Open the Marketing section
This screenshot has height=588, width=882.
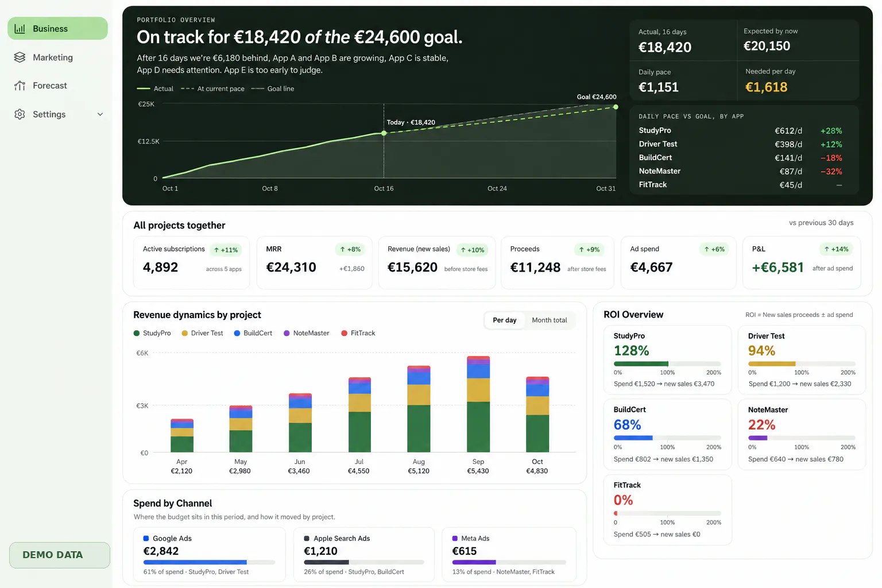pos(57,57)
